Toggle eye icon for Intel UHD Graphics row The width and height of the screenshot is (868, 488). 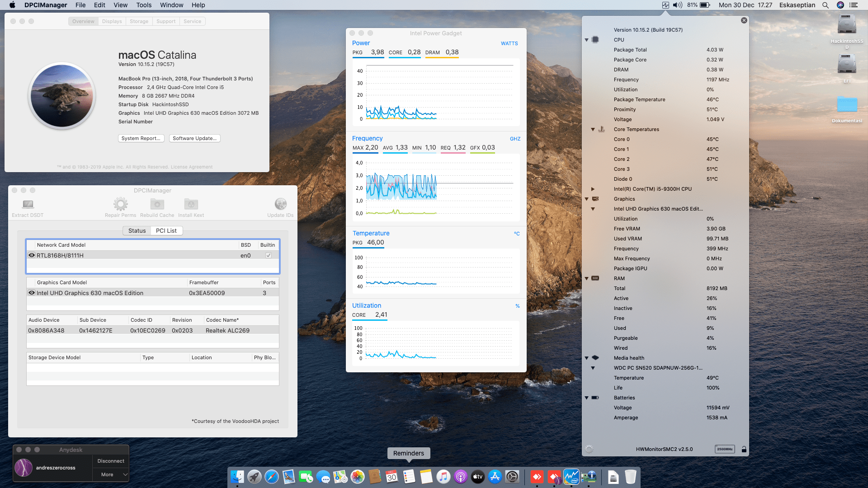(x=32, y=293)
